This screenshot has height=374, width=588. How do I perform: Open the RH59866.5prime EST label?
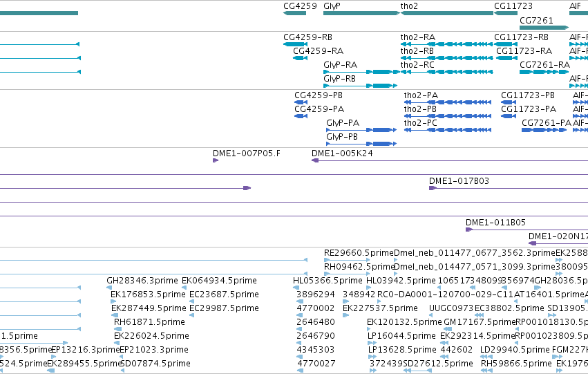(516, 364)
